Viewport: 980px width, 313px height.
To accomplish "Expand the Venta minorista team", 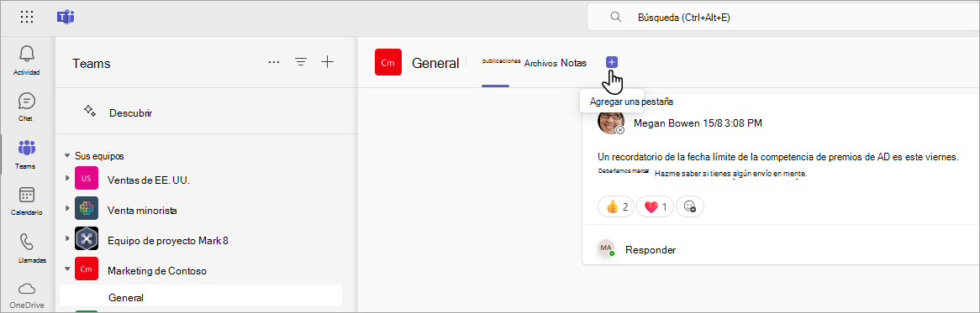I will point(67,209).
